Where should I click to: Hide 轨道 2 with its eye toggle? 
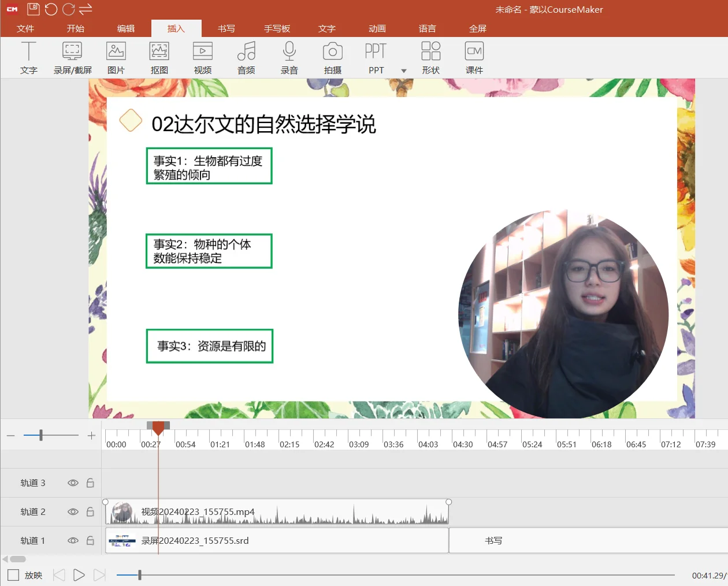click(x=71, y=511)
